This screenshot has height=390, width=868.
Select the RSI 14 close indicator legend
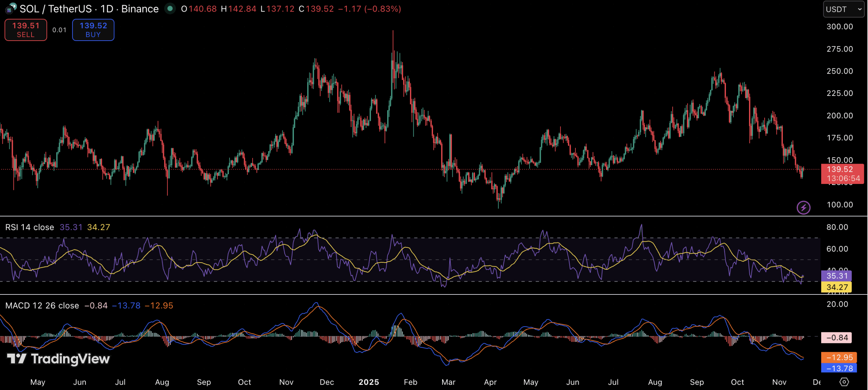pyautogui.click(x=29, y=227)
